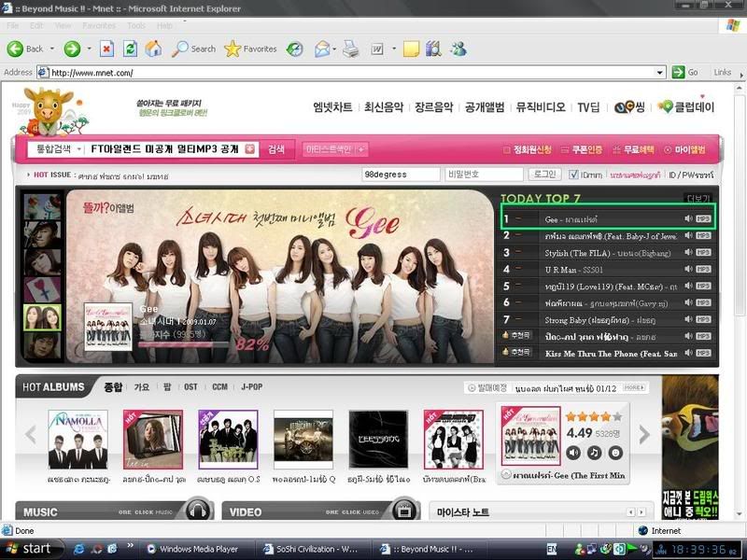This screenshot has width=747, height=560.
Task: Open the Mail envelope icon
Action: 322,49
